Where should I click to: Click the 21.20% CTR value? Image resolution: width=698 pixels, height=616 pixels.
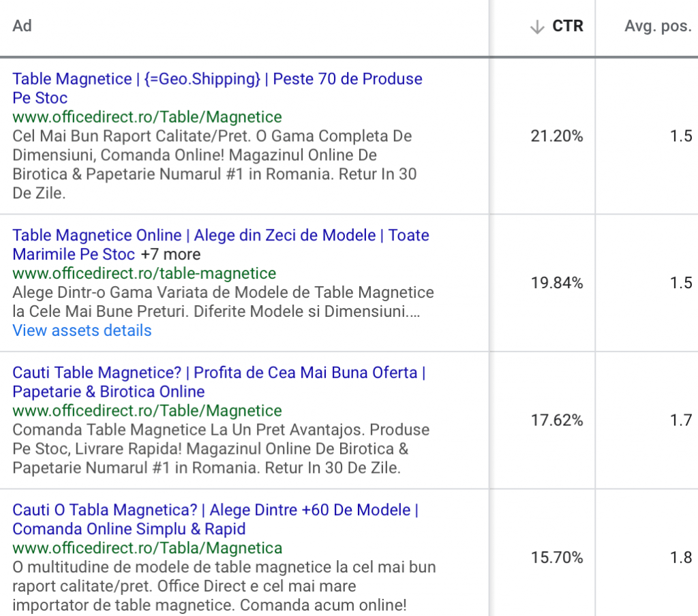click(x=558, y=136)
